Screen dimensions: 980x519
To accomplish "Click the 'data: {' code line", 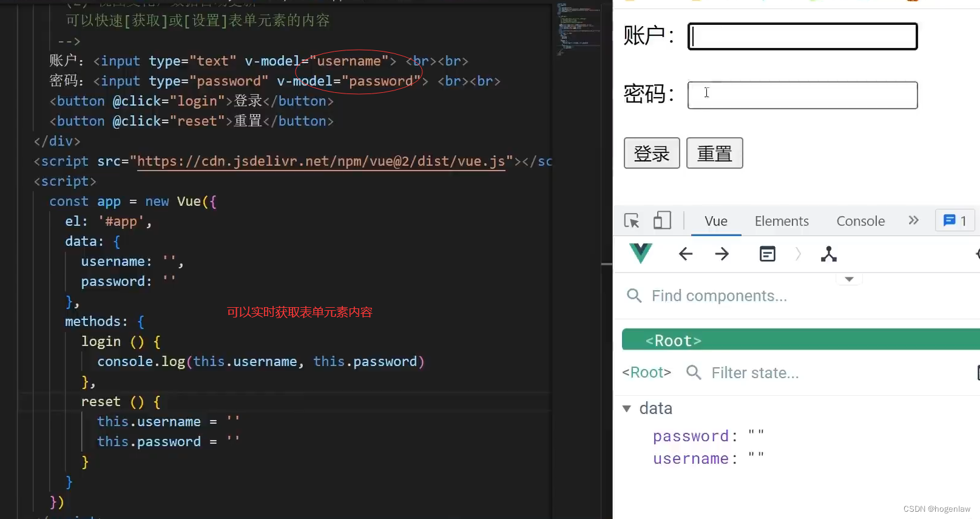I will (93, 242).
